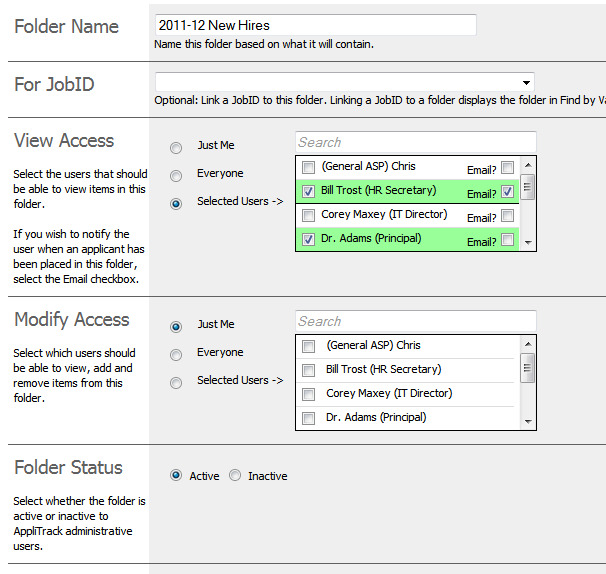Click the Modify Access search box
The width and height of the screenshot is (606, 574).
(415, 321)
